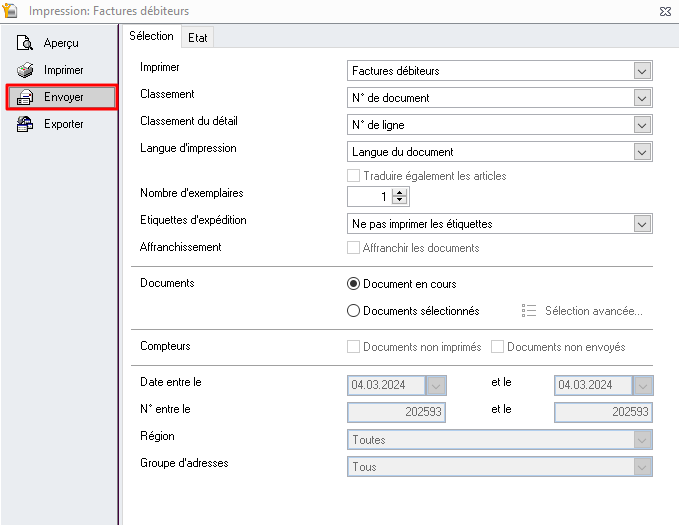The height and width of the screenshot is (525, 679).
Task: Expand the Classement N° de document dropdown
Action: (642, 98)
